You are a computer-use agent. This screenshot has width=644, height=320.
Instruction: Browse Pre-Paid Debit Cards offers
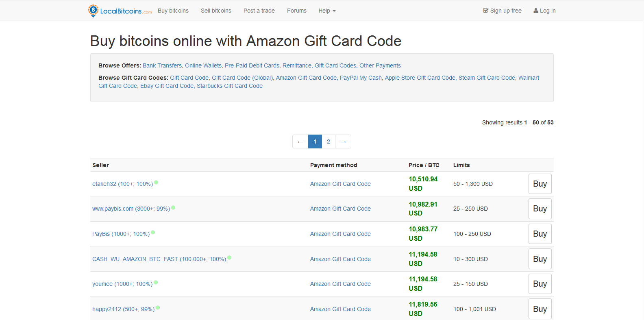click(252, 65)
